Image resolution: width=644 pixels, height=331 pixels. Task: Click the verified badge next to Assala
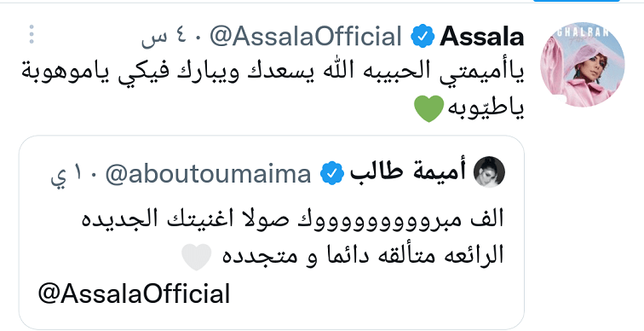coord(423,37)
